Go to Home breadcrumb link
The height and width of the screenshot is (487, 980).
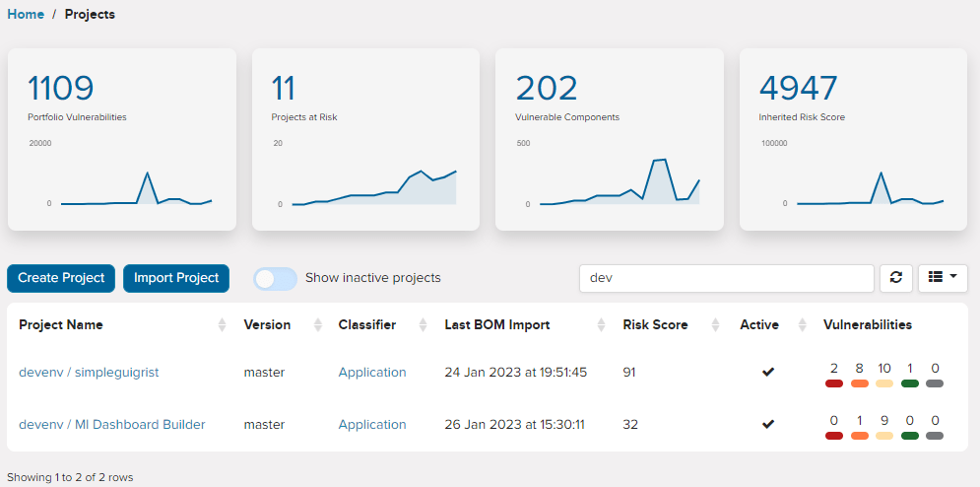[26, 15]
